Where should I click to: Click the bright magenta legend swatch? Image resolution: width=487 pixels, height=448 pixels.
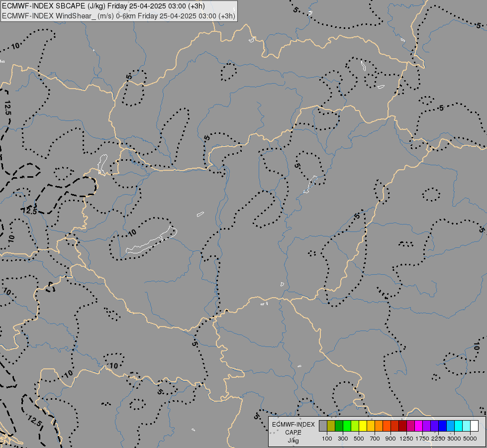tap(419, 426)
